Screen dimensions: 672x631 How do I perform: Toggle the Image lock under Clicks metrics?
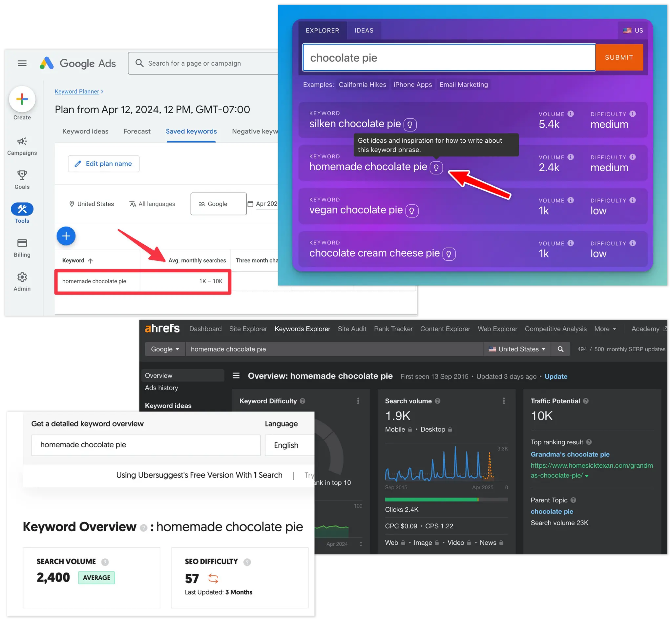[437, 542]
